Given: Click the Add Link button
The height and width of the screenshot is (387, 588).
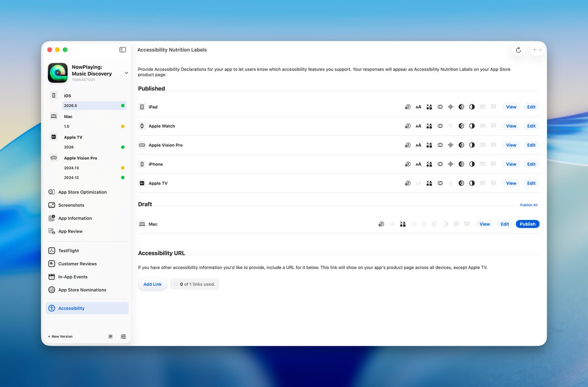Looking at the screenshot, I should 152,284.
